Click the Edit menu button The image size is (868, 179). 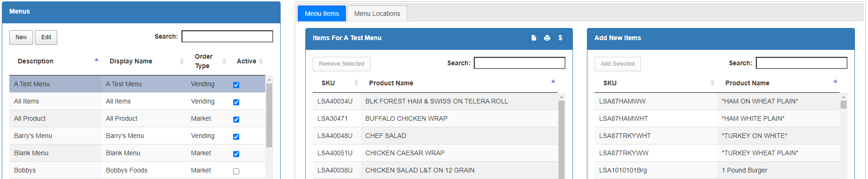click(46, 37)
